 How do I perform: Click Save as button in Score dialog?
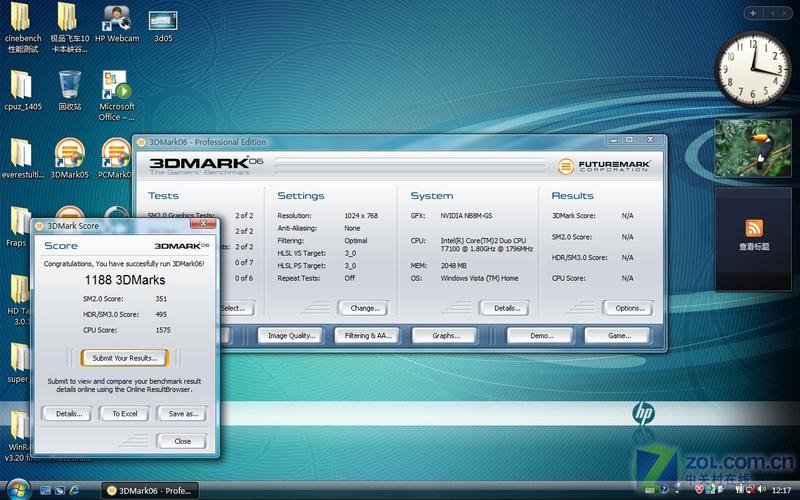coord(182,414)
